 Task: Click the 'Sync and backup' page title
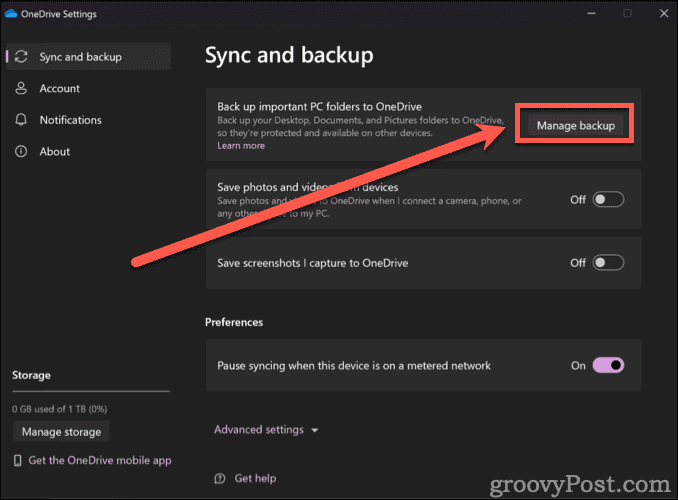(x=289, y=55)
